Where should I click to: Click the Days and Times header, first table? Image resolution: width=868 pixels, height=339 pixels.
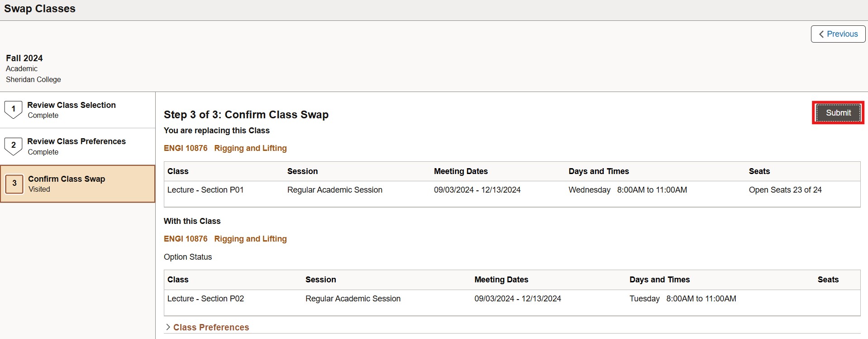(x=598, y=171)
